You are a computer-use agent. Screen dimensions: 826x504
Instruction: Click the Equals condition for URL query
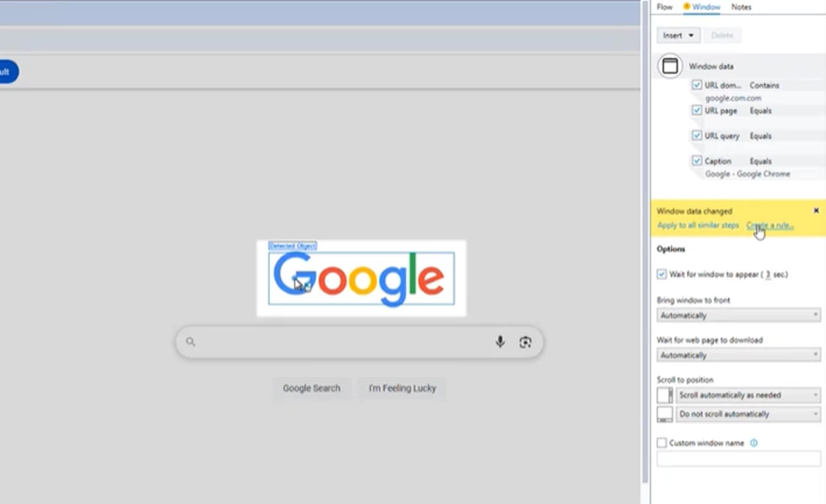pos(761,136)
